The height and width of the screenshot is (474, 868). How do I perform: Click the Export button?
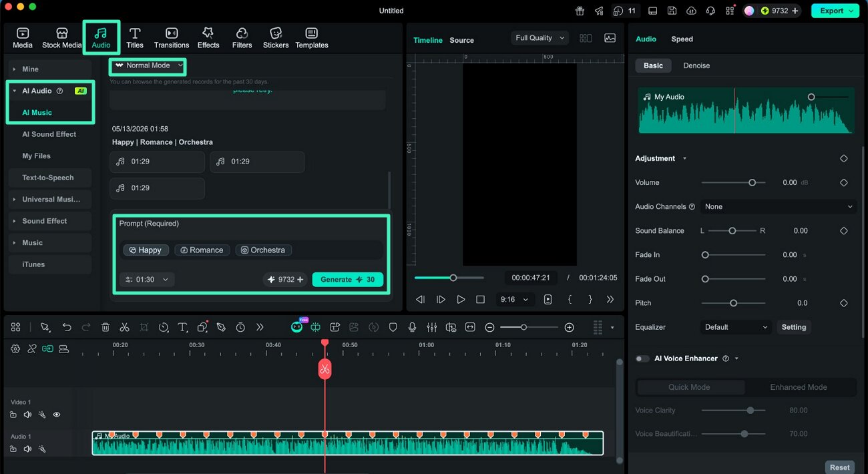pyautogui.click(x=835, y=11)
